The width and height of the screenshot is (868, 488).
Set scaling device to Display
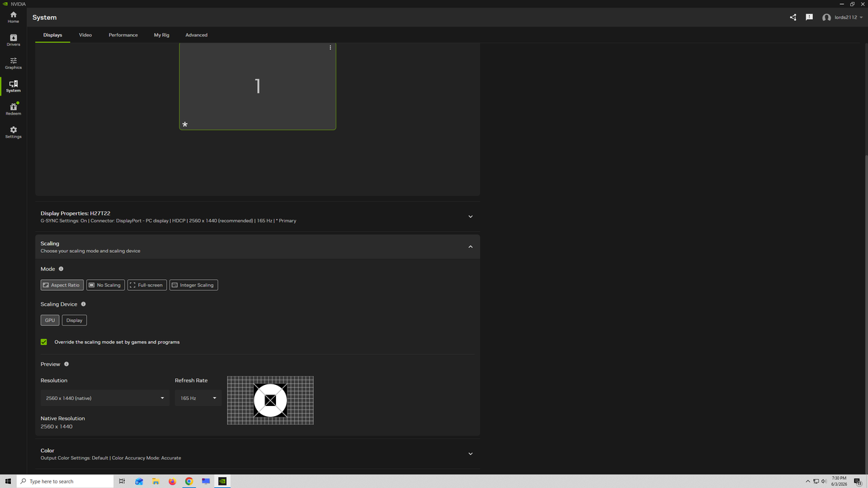75,321
